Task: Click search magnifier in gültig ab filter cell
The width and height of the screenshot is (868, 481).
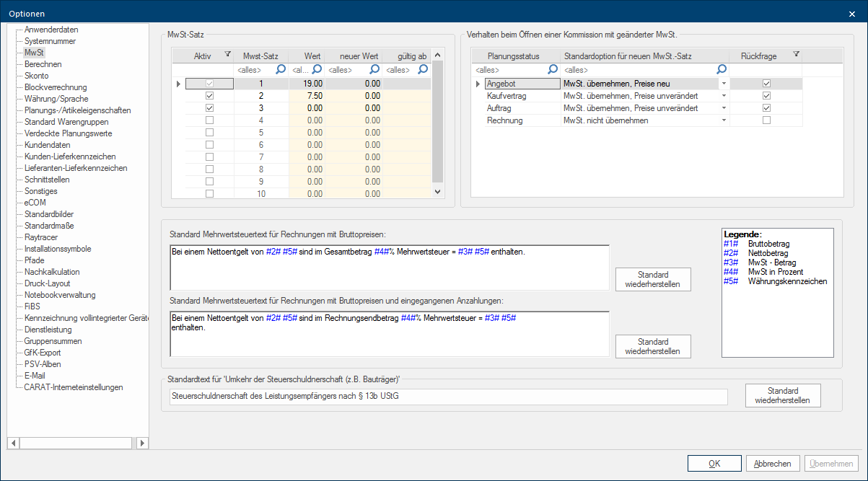Action: pos(424,70)
